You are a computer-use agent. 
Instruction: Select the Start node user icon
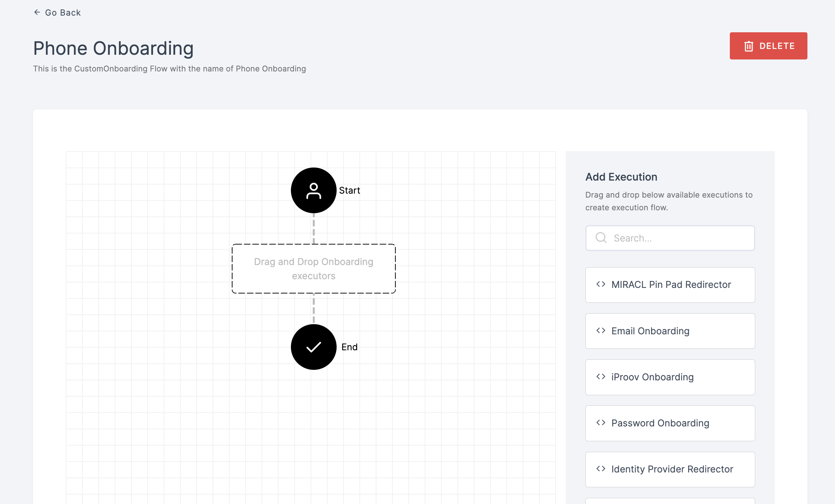(314, 190)
